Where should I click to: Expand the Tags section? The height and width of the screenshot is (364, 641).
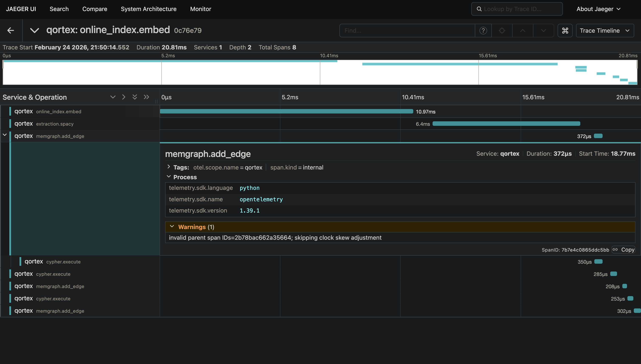coord(169,167)
